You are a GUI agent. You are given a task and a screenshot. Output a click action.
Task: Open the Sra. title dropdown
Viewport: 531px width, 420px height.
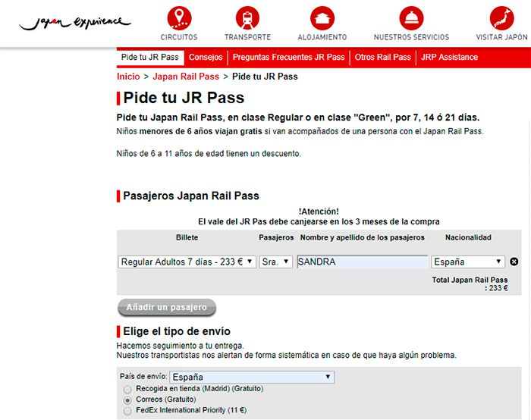tap(275, 262)
